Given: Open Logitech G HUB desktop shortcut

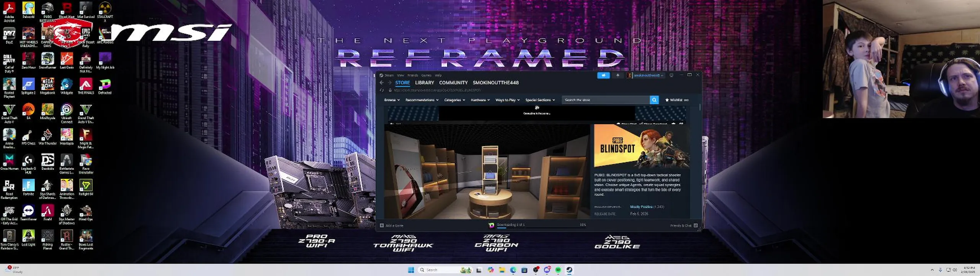Looking at the screenshot, I should [x=28, y=164].
